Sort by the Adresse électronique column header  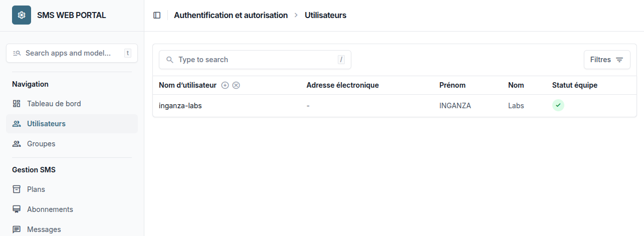343,85
